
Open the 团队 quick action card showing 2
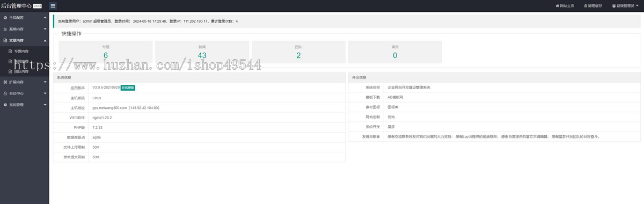298,52
